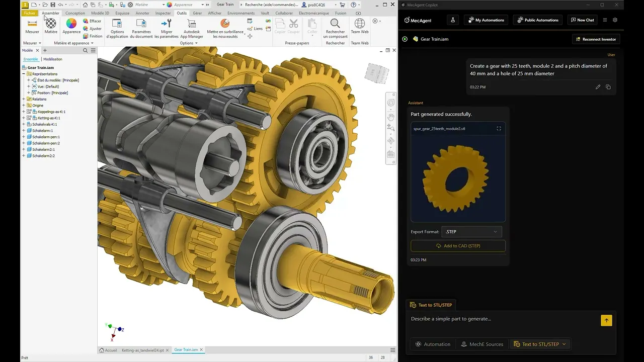
Task: Expand Schakelwals-K:1 node
Action: 24,124
